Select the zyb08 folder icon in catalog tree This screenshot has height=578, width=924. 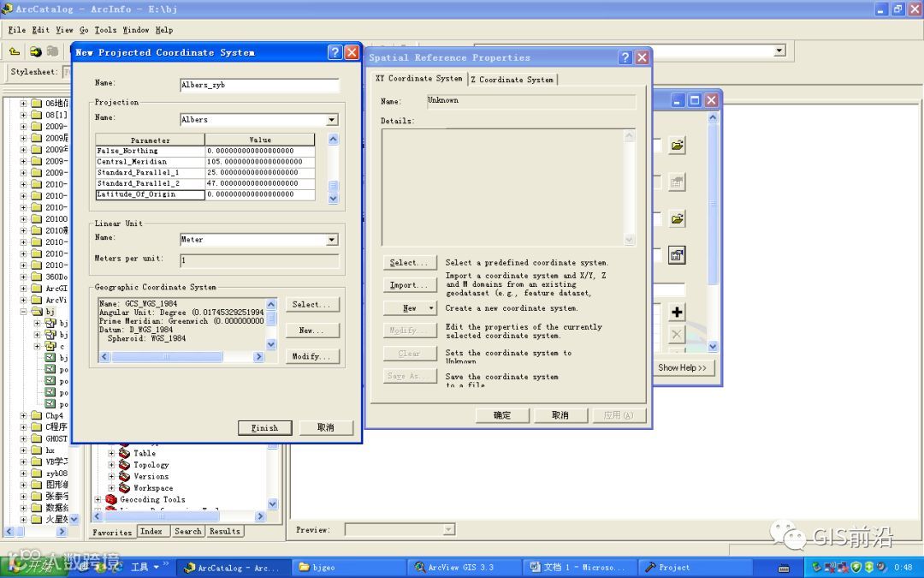[x=37, y=473]
